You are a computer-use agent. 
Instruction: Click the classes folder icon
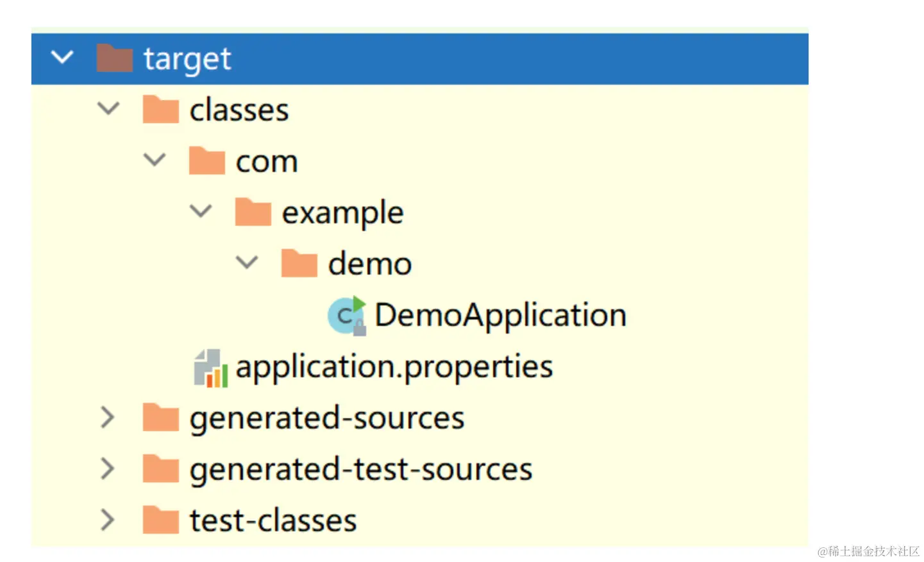160,110
